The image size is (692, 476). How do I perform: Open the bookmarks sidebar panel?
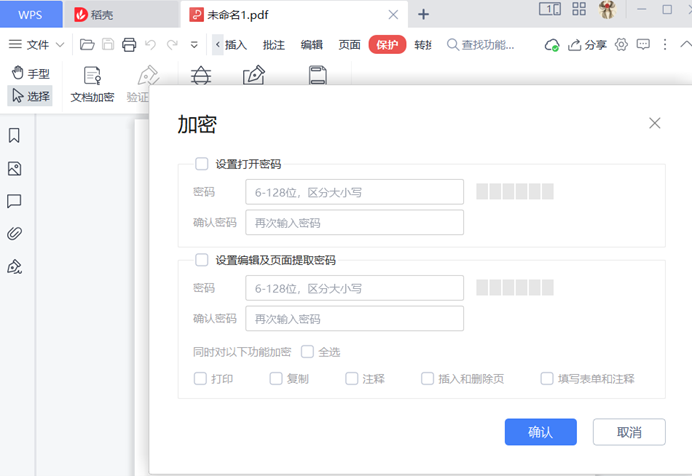[14, 135]
